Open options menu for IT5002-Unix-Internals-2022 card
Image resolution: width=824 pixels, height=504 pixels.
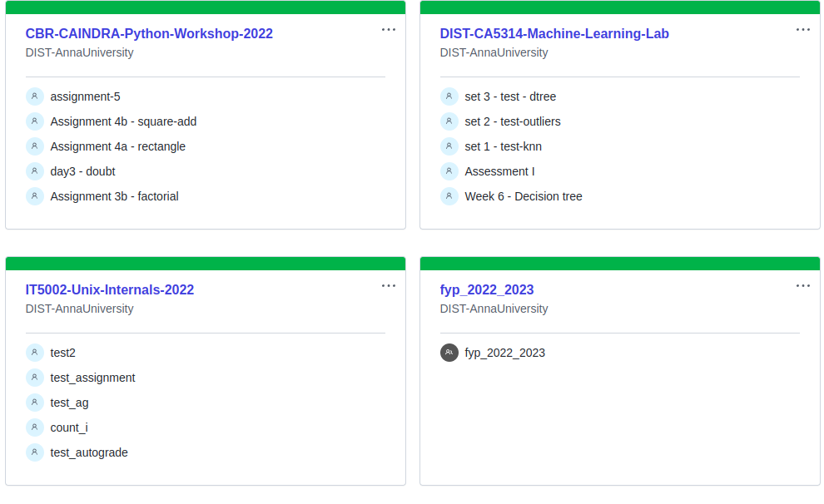(x=389, y=286)
